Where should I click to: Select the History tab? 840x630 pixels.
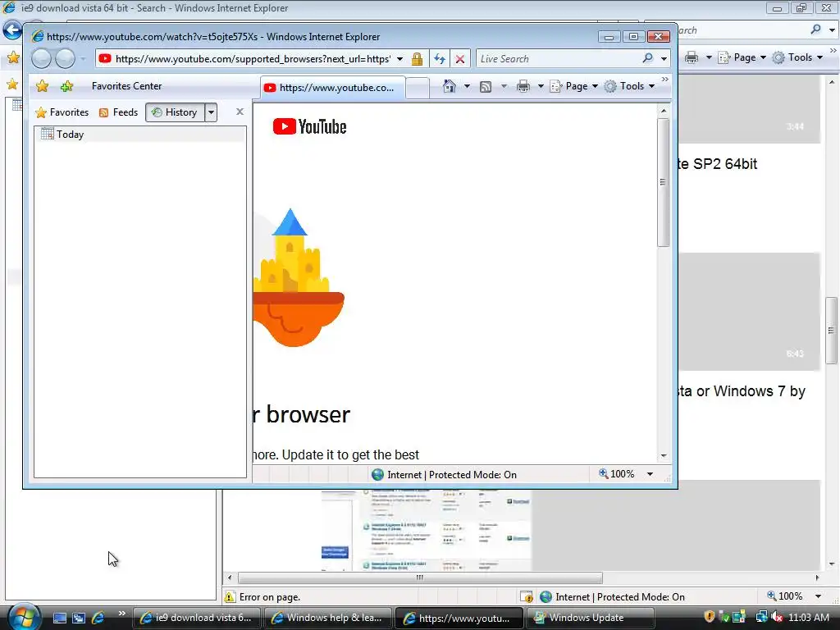point(176,112)
